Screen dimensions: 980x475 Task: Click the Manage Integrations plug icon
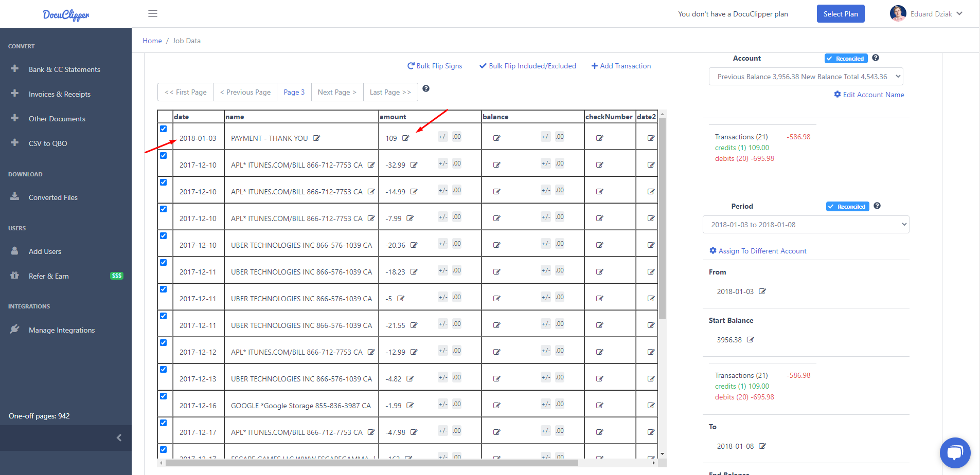tap(15, 330)
